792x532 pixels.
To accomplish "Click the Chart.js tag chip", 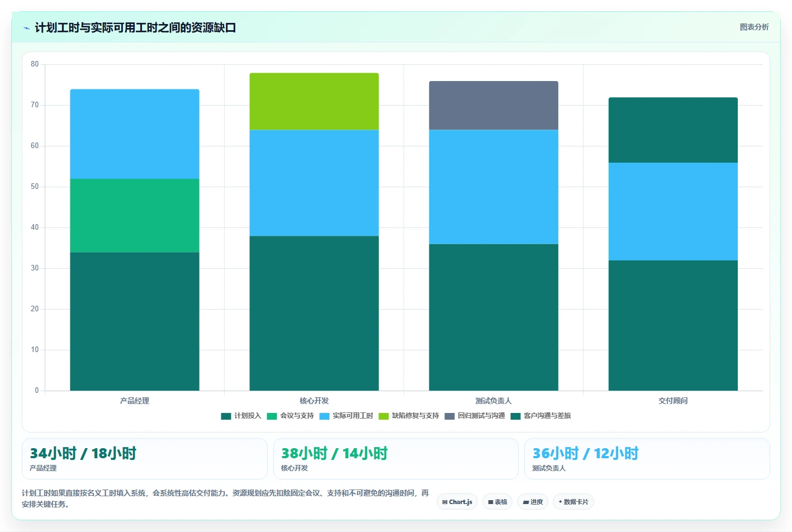I will 457,502.
